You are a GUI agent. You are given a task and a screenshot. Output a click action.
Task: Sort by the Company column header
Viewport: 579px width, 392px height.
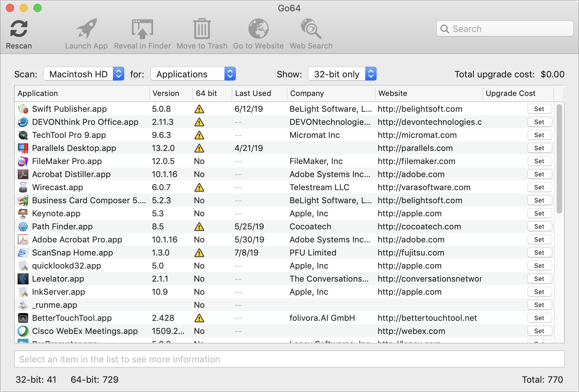click(x=331, y=94)
